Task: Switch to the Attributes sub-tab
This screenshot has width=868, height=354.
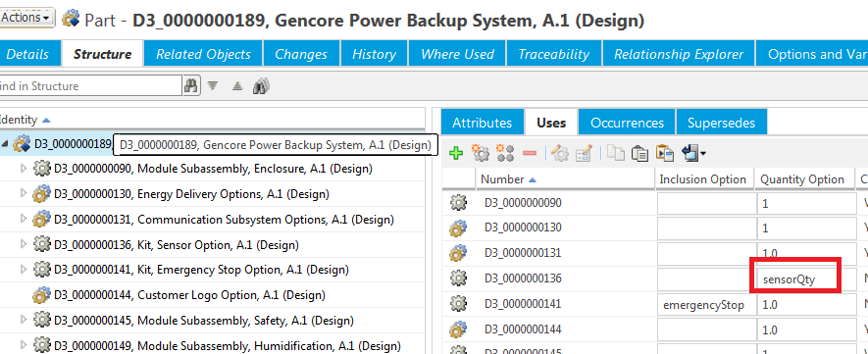Action: [482, 123]
